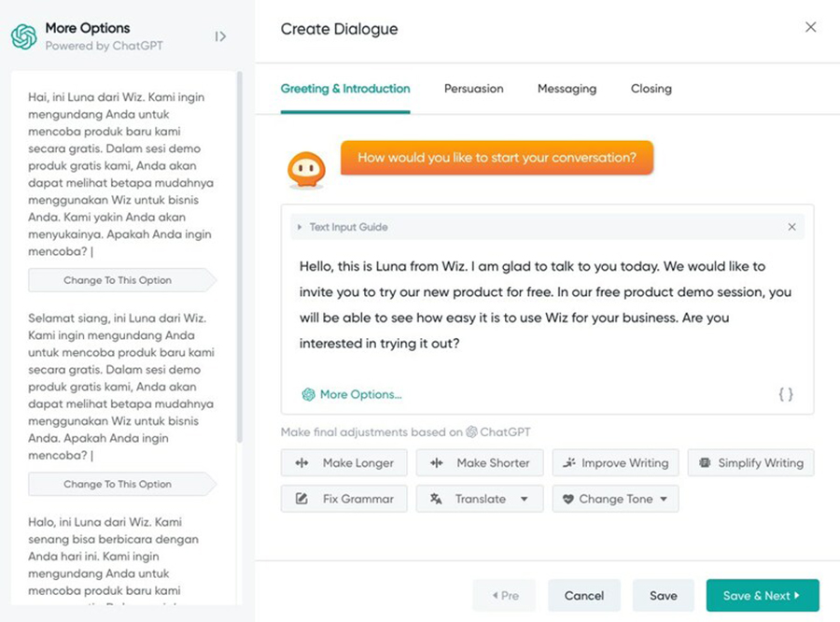Switch to the Persuasion tab
Screen dimensions: 840x622
tap(473, 89)
